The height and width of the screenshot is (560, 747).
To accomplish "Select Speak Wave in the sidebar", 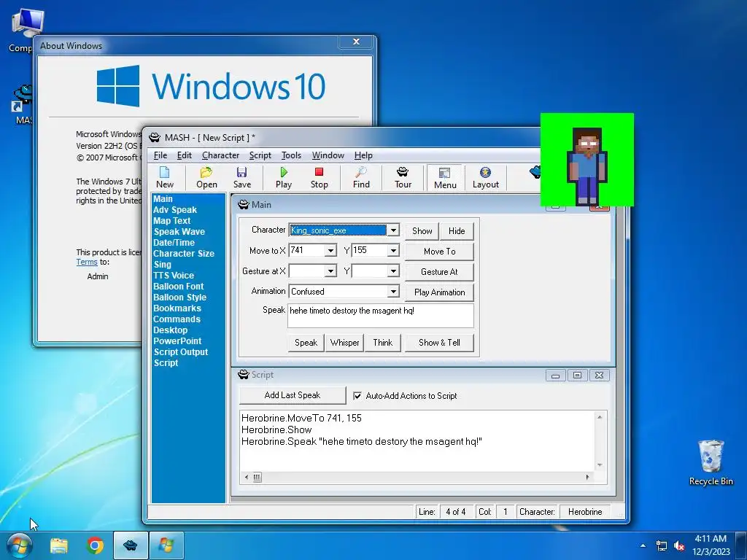I will coord(179,232).
